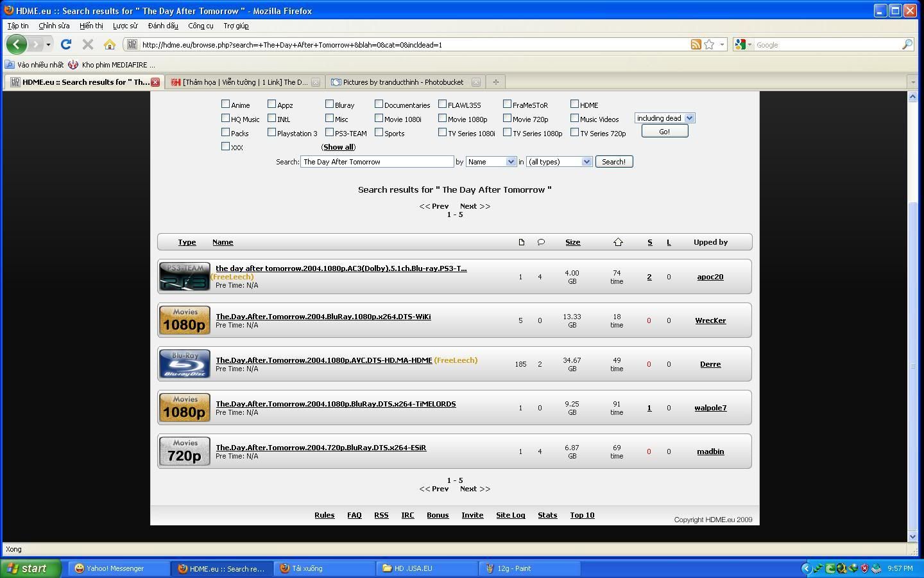Screen dimensions: 924x578
Task: Open Vào nhiều nhất bookmark folder
Action: point(35,65)
